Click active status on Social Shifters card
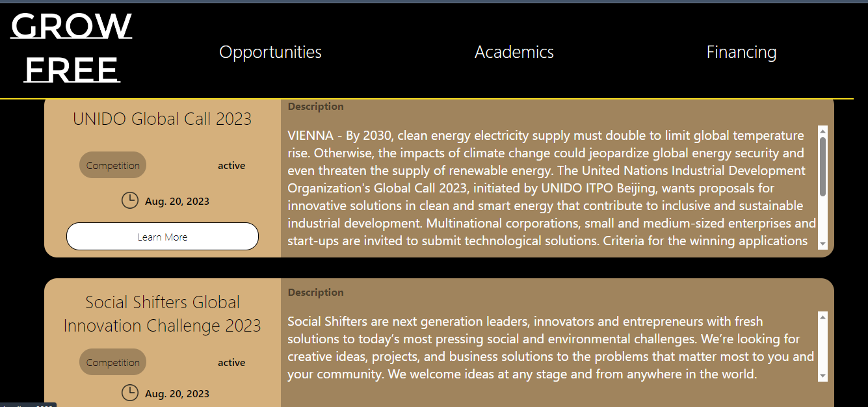Viewport: 868px width, 407px height. [x=231, y=363]
